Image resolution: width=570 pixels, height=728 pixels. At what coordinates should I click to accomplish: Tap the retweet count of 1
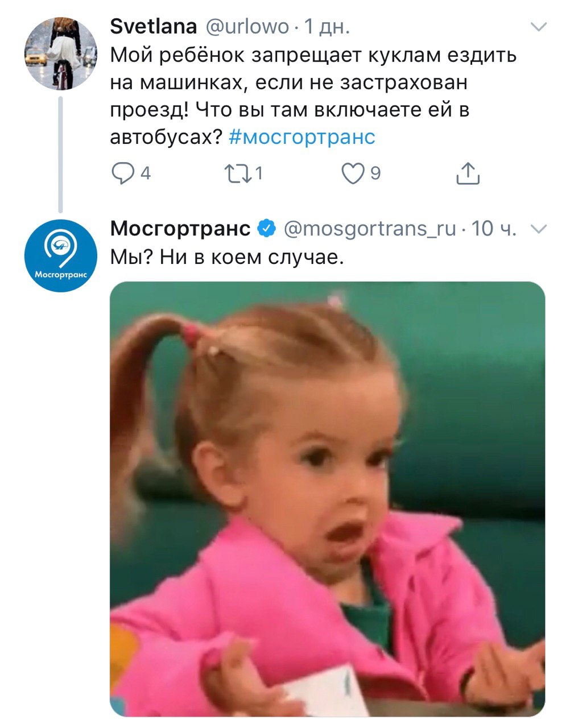tap(258, 173)
